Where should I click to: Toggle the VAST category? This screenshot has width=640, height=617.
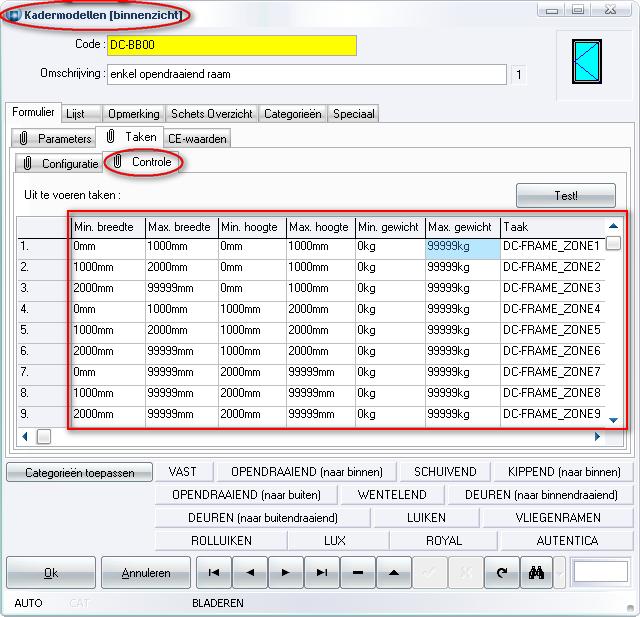coord(182,472)
